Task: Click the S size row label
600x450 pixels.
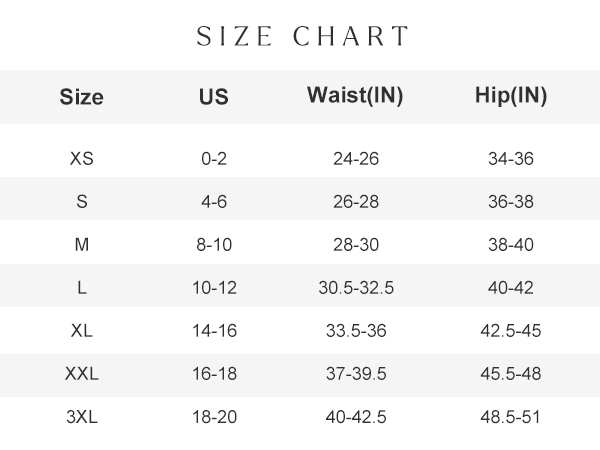Action: 82,201
